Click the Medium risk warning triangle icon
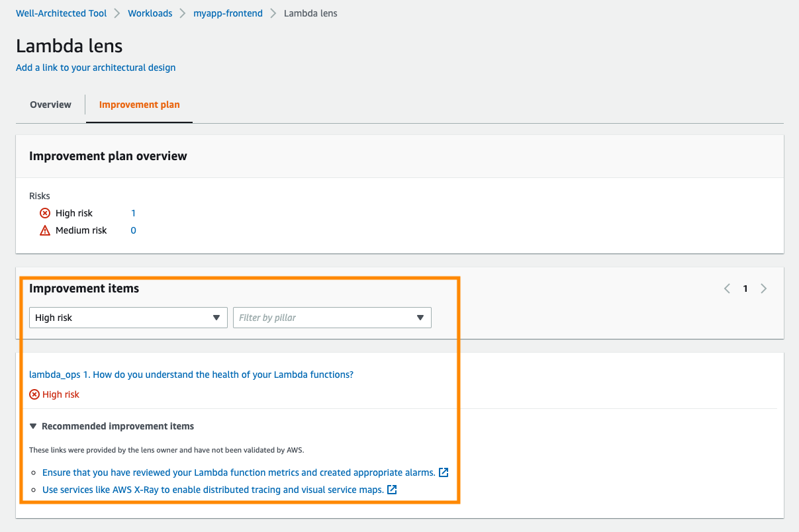This screenshot has height=532, width=799. [x=45, y=230]
